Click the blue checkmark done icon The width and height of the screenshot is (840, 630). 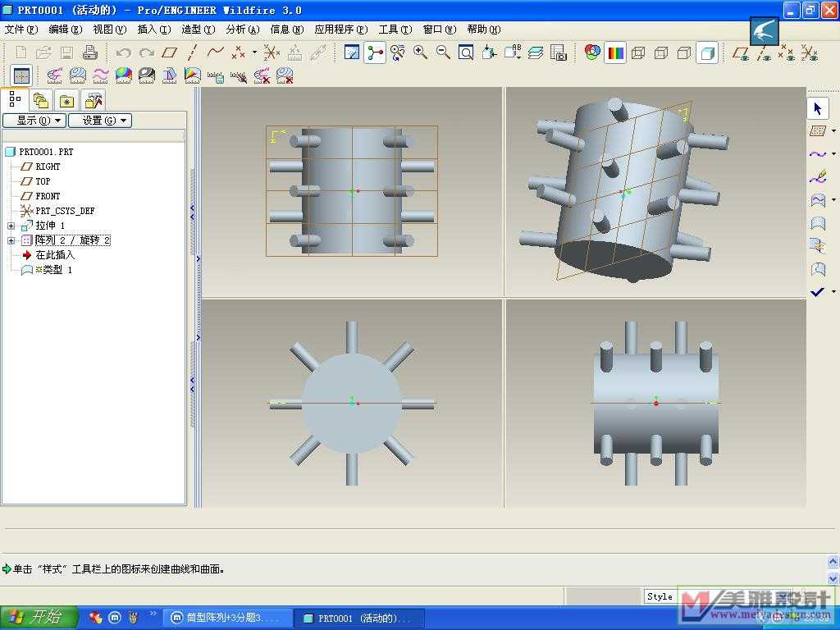point(817,292)
